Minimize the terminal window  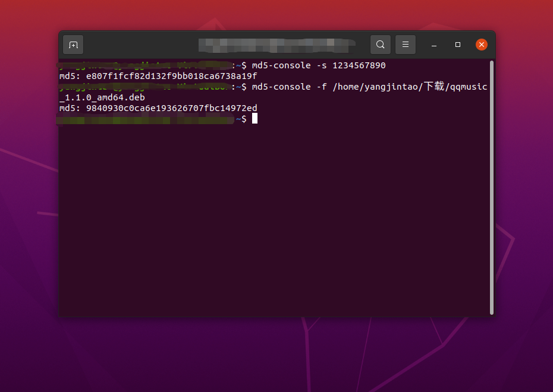point(433,45)
